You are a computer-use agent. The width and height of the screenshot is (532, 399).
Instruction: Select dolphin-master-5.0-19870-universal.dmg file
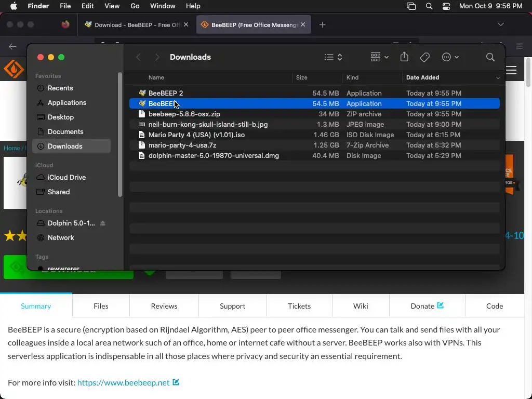point(314,156)
